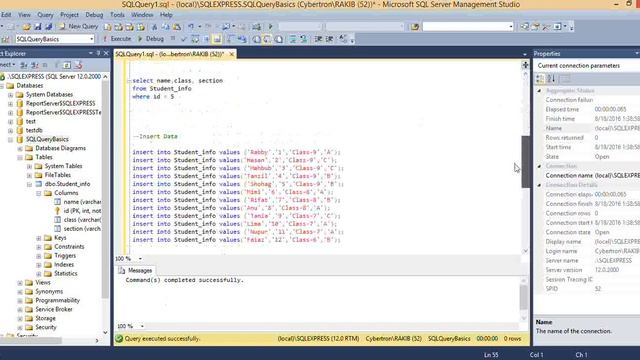640x360 pixels.
Task: Click the Elapsed time property row
Action: pos(588,109)
